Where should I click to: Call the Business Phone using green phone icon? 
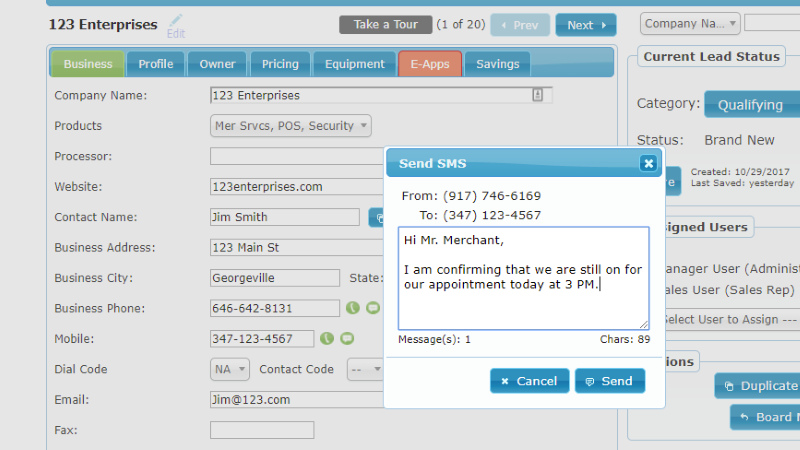(x=353, y=308)
